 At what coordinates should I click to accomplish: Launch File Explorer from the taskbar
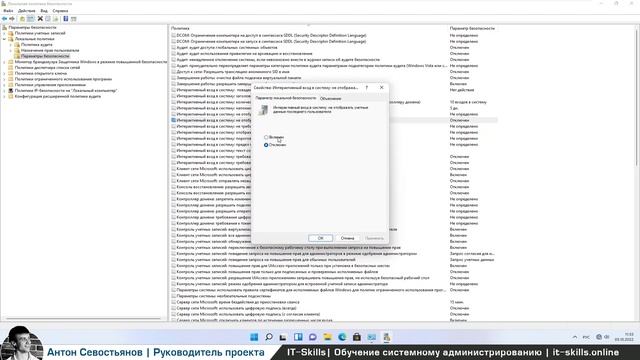[x=327, y=337]
